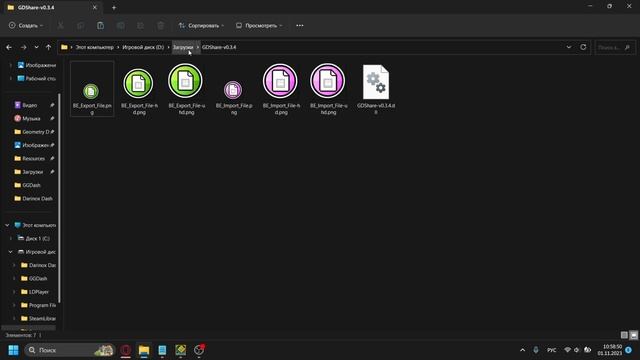Click the Copy icon in toolbar

click(x=80, y=25)
